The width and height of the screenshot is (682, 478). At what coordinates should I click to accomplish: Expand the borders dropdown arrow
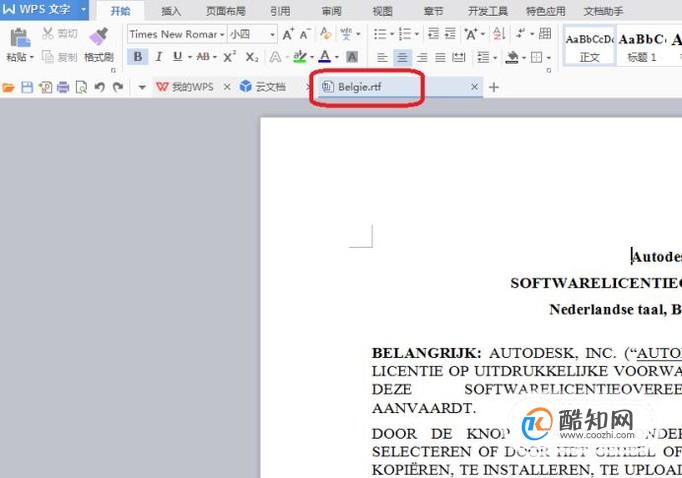(549, 57)
